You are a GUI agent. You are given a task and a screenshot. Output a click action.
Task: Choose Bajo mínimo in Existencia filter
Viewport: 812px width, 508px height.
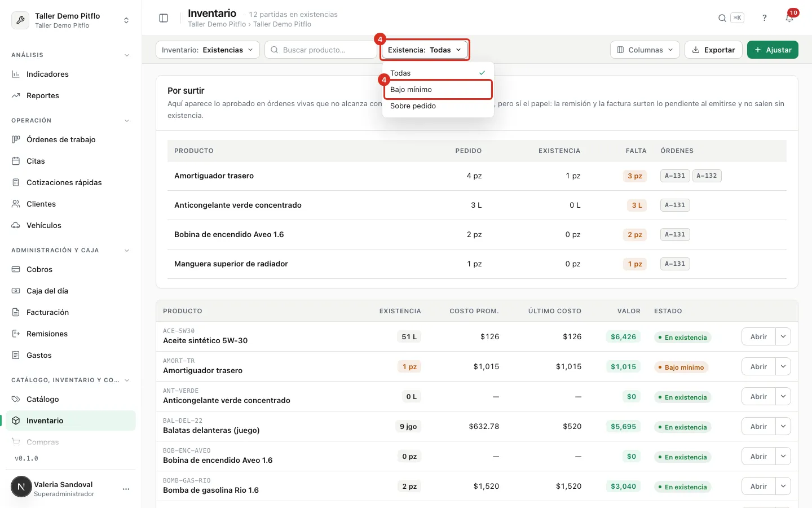coord(438,89)
